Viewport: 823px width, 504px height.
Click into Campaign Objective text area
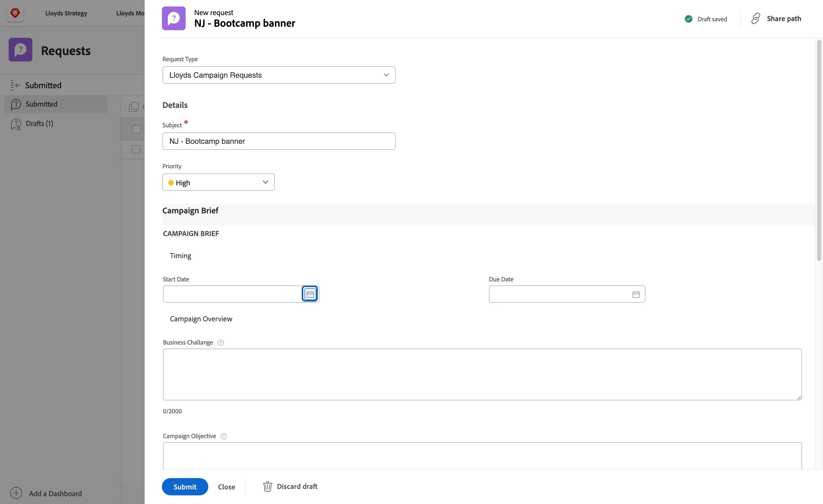pyautogui.click(x=482, y=456)
